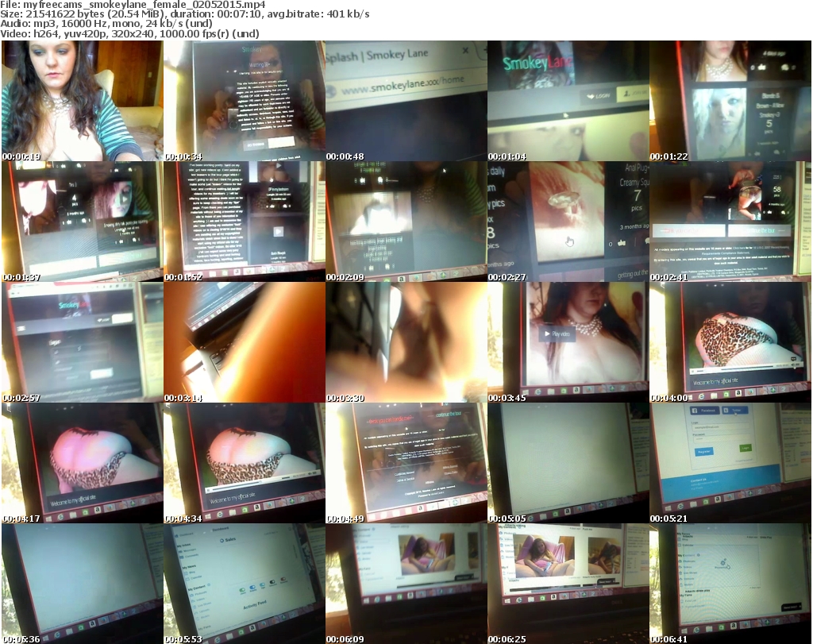Select the "avg.bitrate: 401 kb/s" value
813x644 pixels.
click(x=318, y=14)
